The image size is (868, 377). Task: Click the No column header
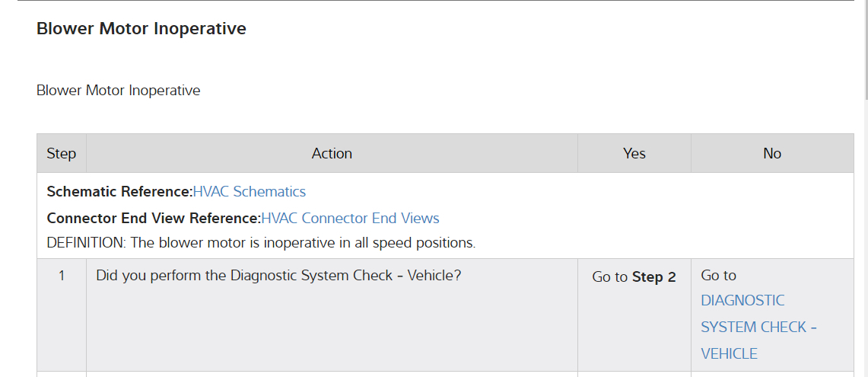(771, 154)
